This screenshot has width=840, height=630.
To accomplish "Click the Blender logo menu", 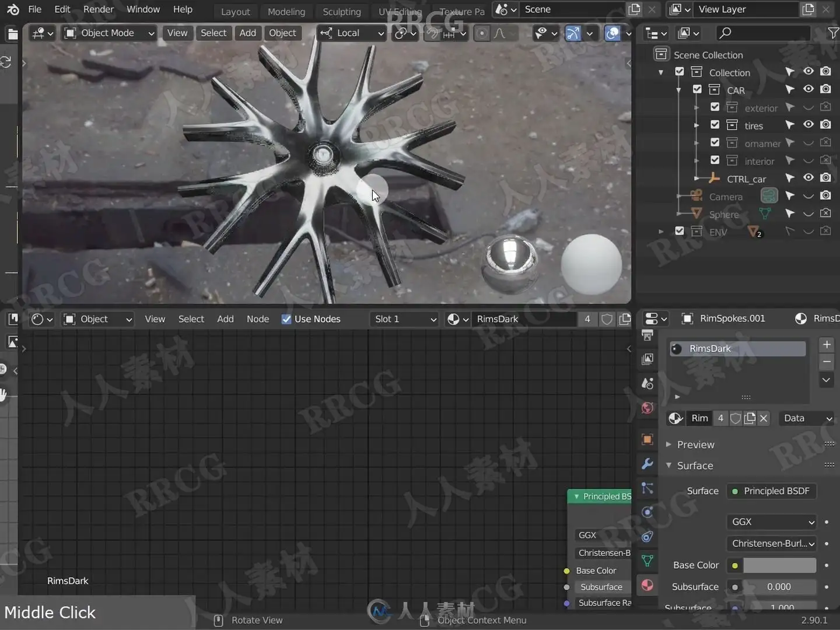I will pos(13,9).
